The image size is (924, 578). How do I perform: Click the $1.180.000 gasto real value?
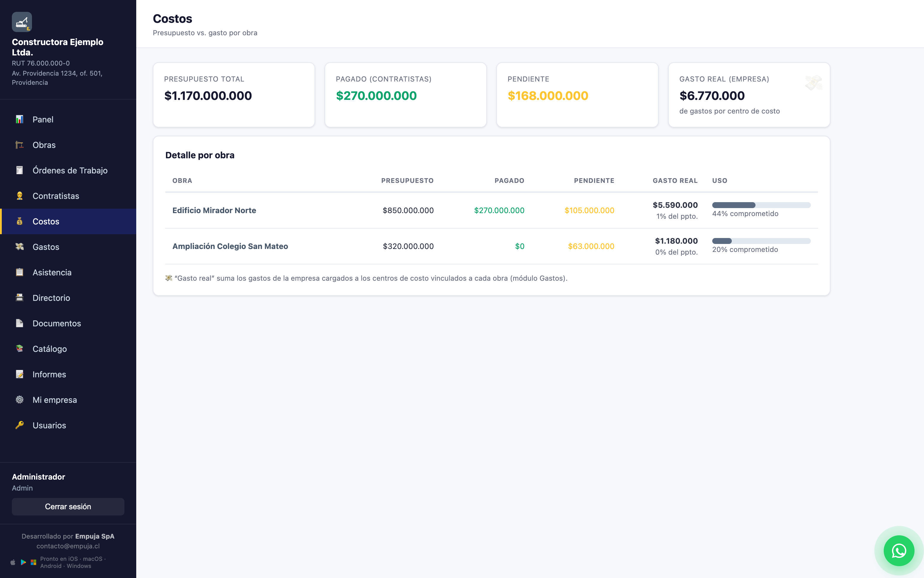coord(676,241)
